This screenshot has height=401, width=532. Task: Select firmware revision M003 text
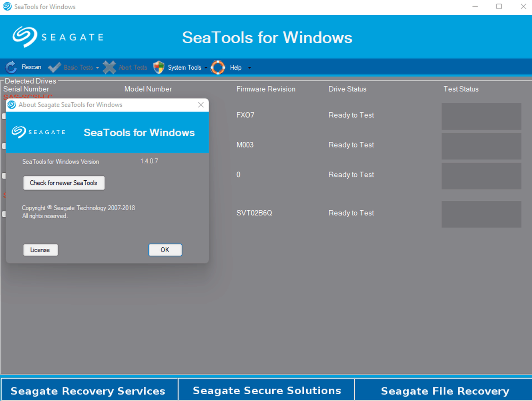pos(245,145)
